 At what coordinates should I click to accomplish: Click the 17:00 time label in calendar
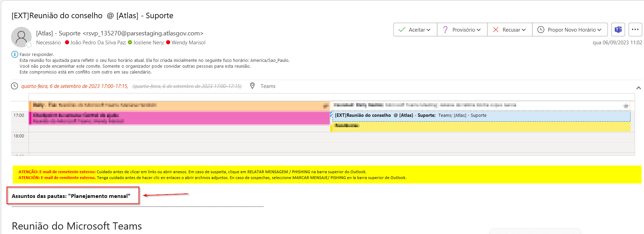(x=19, y=115)
